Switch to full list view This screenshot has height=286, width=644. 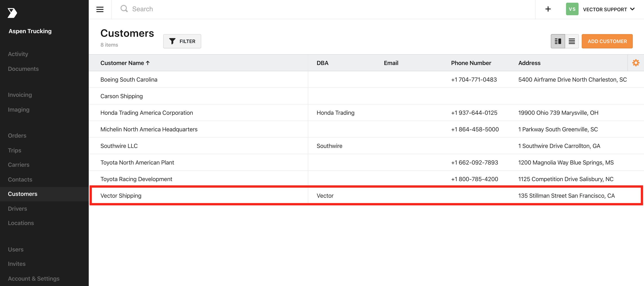click(x=572, y=41)
